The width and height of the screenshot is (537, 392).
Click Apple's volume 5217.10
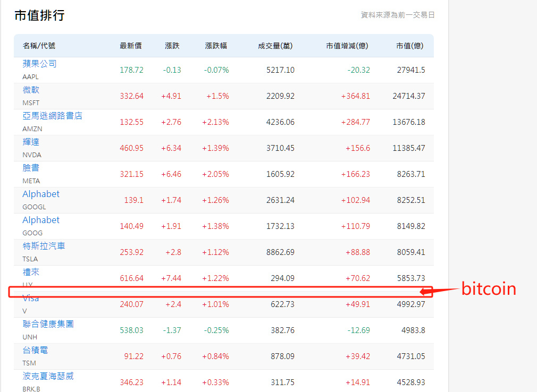(280, 70)
